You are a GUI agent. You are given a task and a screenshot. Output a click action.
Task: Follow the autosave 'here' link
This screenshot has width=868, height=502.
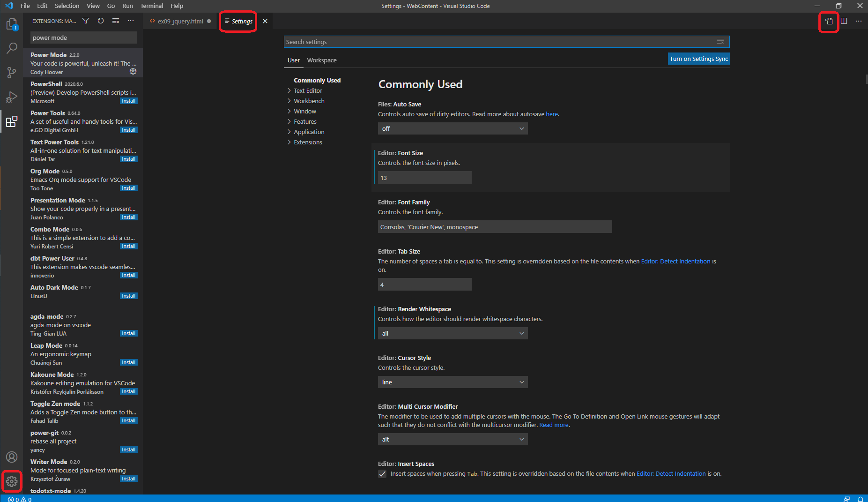(x=552, y=114)
